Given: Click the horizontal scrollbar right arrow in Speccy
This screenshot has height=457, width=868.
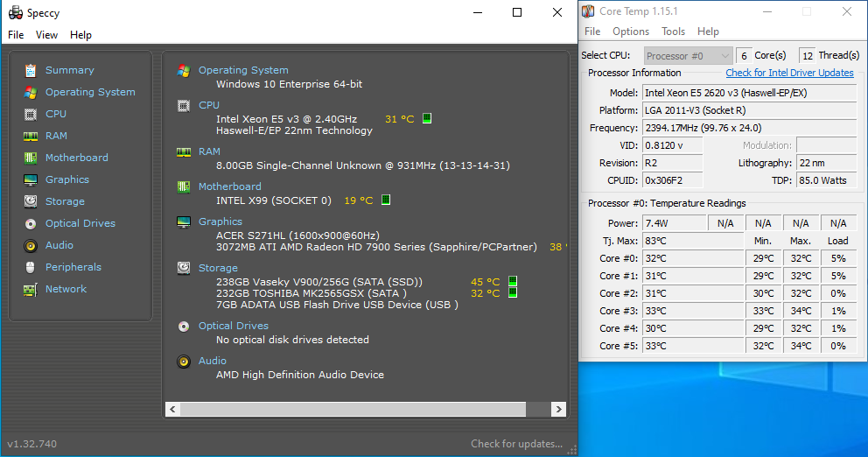Looking at the screenshot, I should point(558,410).
